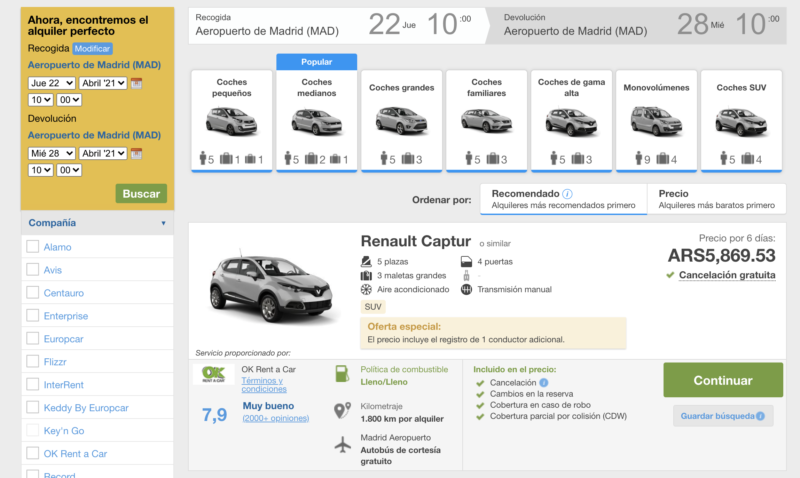Open the pickup date calendar icon
The image size is (800, 478).
click(x=136, y=83)
